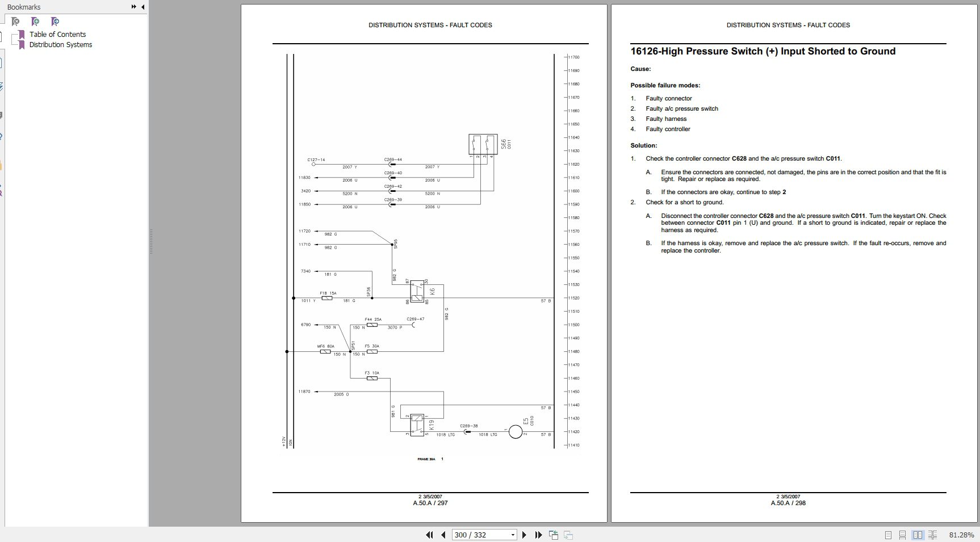The width and height of the screenshot is (980, 542).
Task: Click the heading 16126-High Pressure Switch (+) Input Shorted to Ground
Action: pyautogui.click(x=763, y=51)
